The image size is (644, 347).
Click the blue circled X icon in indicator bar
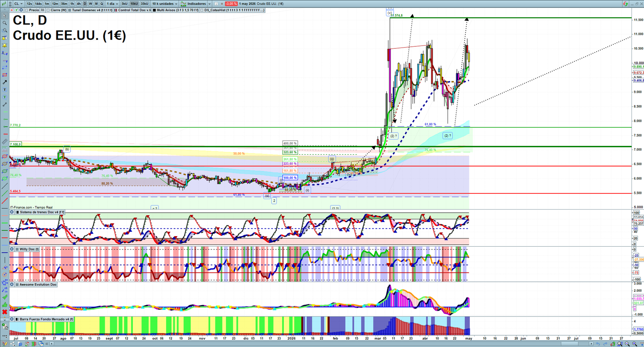[21, 10]
